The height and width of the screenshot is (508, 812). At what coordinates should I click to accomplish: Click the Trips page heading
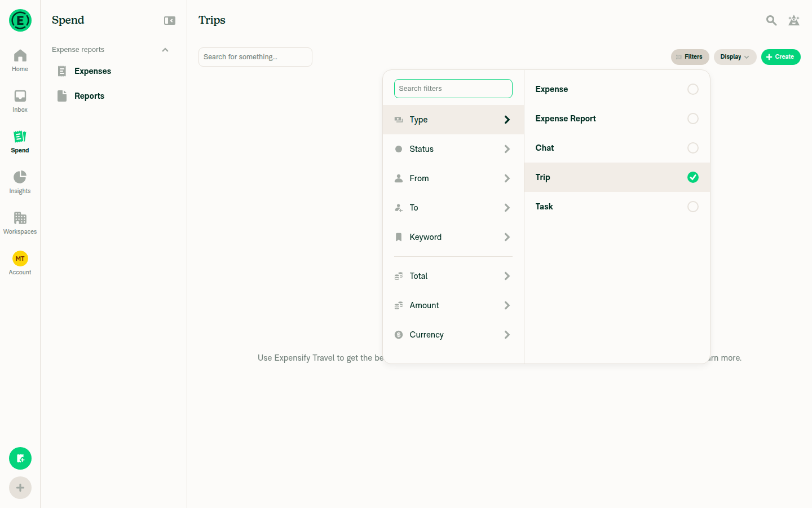coord(212,20)
